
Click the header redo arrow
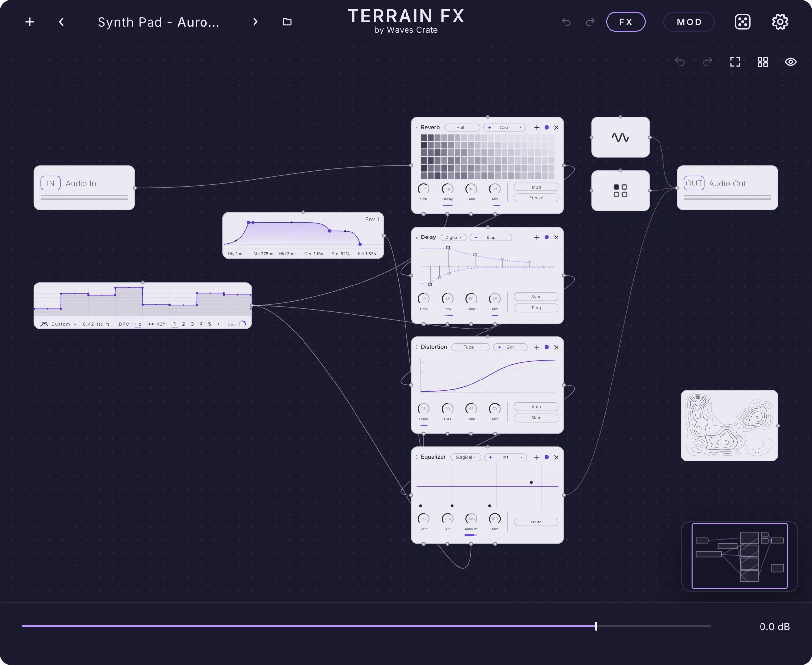[590, 22]
